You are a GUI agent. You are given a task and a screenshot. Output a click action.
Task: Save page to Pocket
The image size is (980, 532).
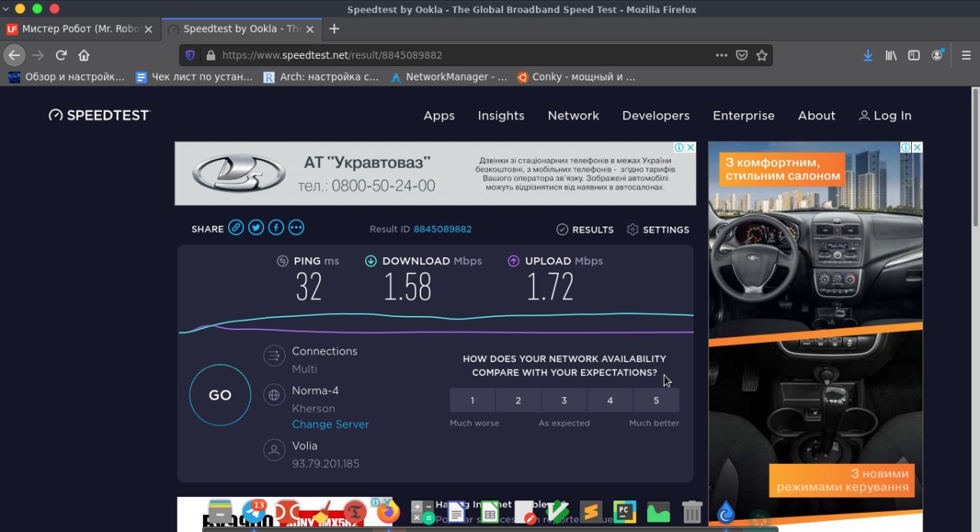[x=741, y=55]
